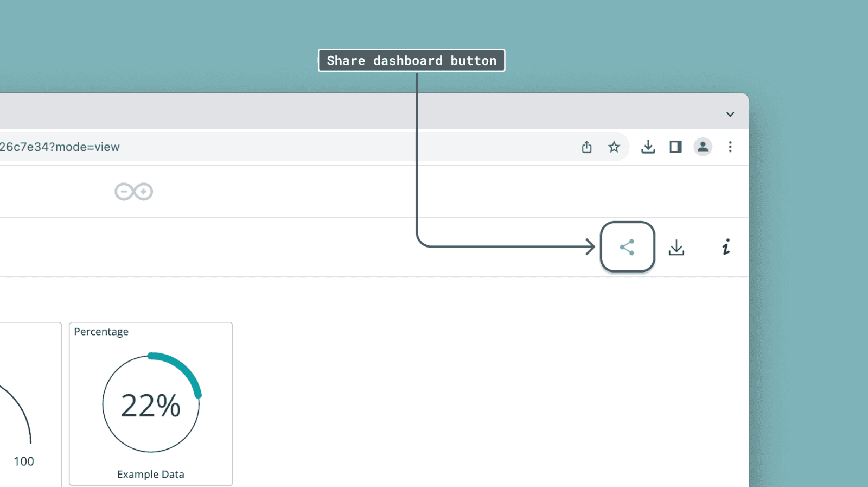Expand the tab search chevron
Image resolution: width=868 pixels, height=487 pixels.
click(x=730, y=115)
